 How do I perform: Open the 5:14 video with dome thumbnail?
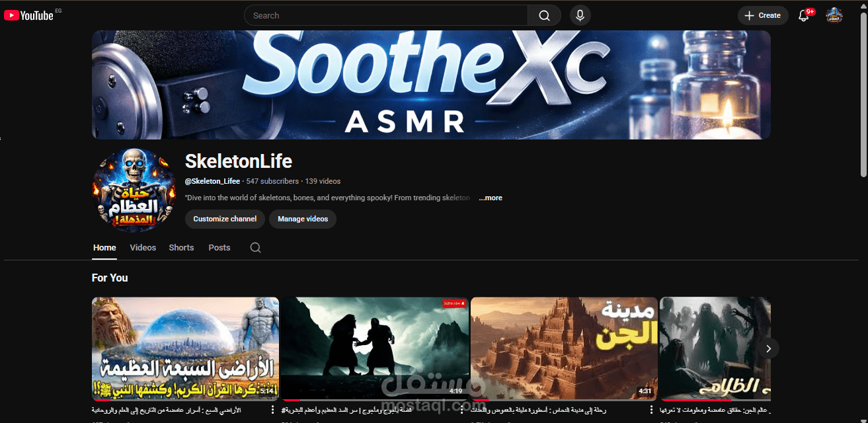click(x=185, y=349)
